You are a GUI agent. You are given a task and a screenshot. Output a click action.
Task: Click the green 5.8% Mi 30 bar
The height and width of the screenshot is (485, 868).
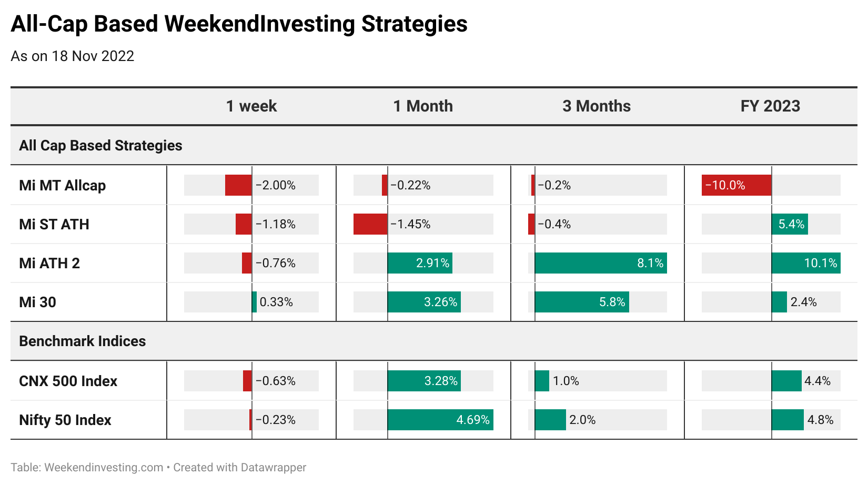[582, 302]
